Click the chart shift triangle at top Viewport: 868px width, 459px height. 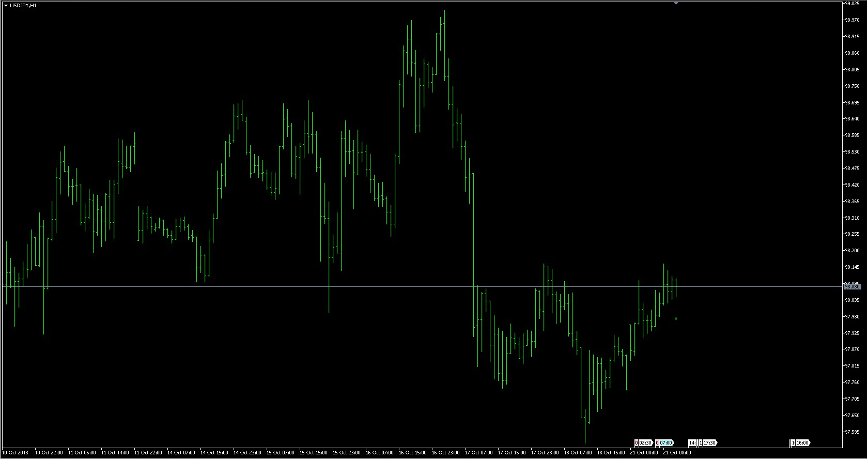[676, 3]
